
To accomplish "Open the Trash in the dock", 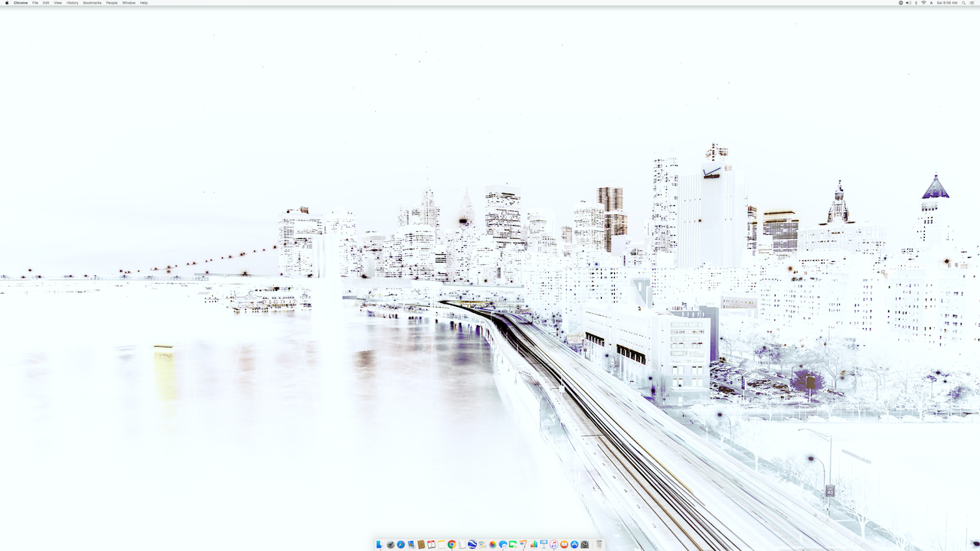I will [599, 544].
